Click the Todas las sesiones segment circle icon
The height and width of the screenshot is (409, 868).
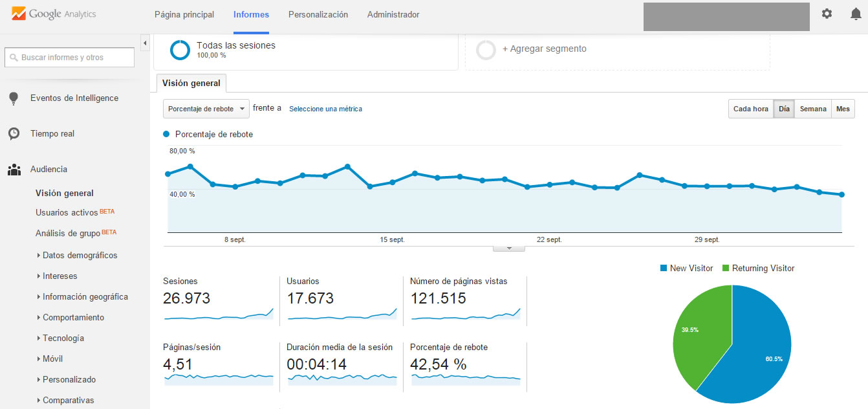(179, 49)
